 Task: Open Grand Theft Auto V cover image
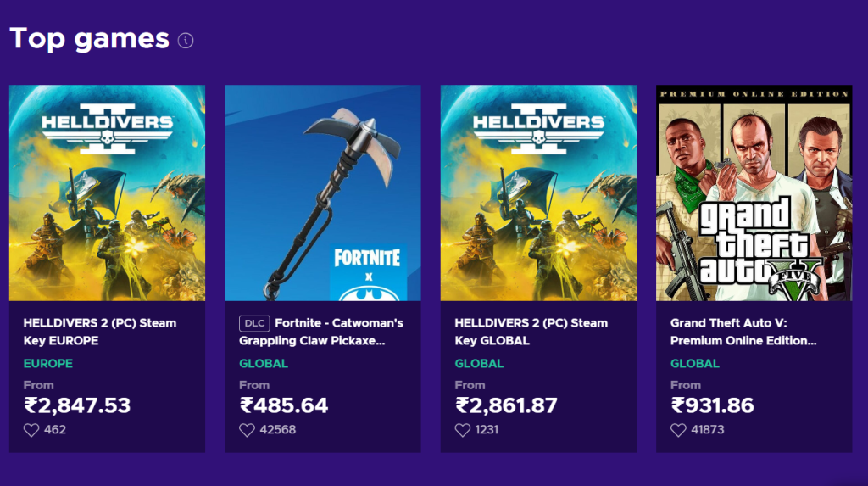tap(754, 193)
